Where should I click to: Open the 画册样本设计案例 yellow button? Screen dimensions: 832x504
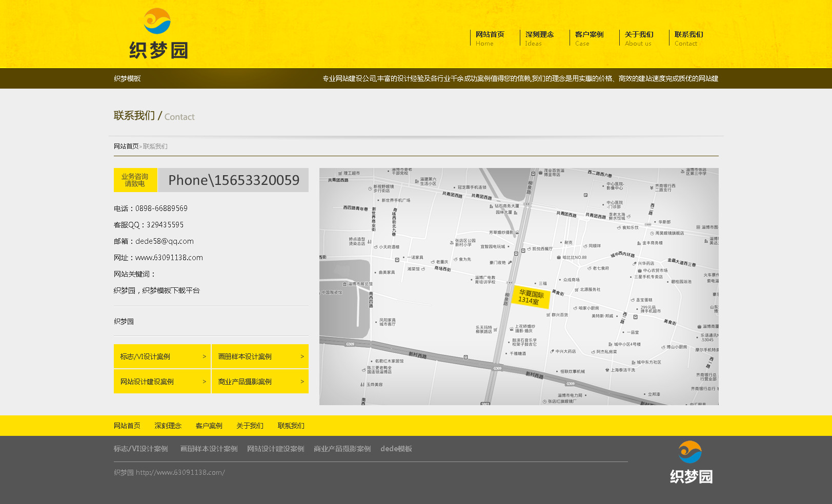click(260, 356)
